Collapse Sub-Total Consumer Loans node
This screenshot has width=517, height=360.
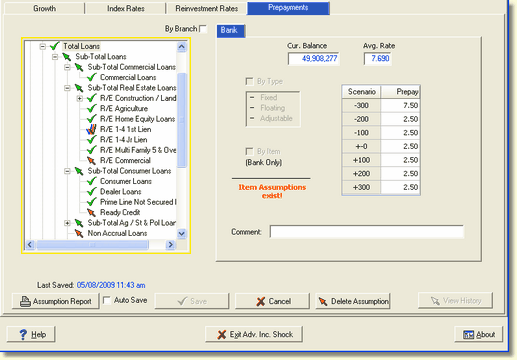click(67, 171)
